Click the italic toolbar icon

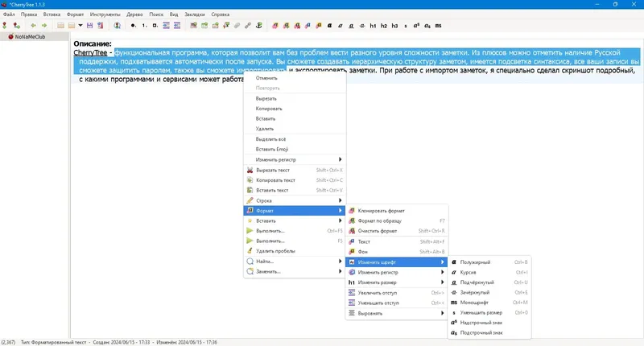[340, 26]
